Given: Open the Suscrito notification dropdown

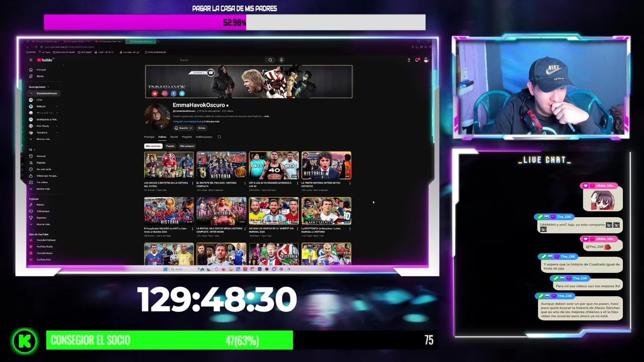Looking at the screenshot, I should pyautogui.click(x=183, y=128).
